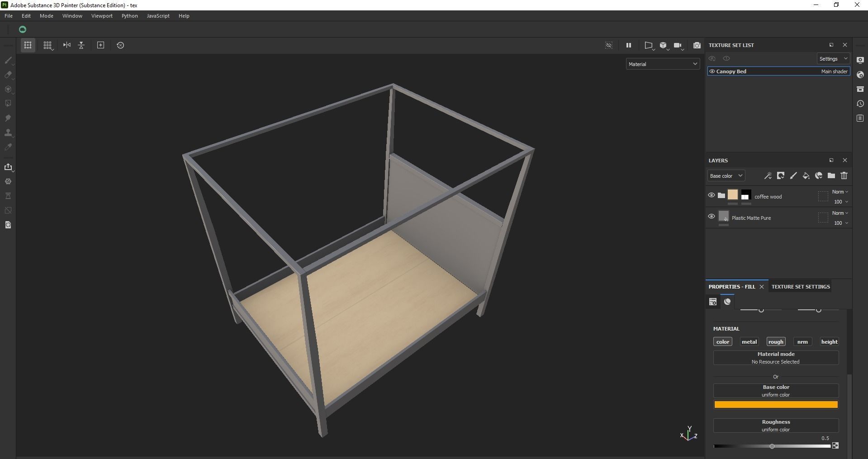Open the Python menu
The width and height of the screenshot is (868, 459).
tap(130, 16)
